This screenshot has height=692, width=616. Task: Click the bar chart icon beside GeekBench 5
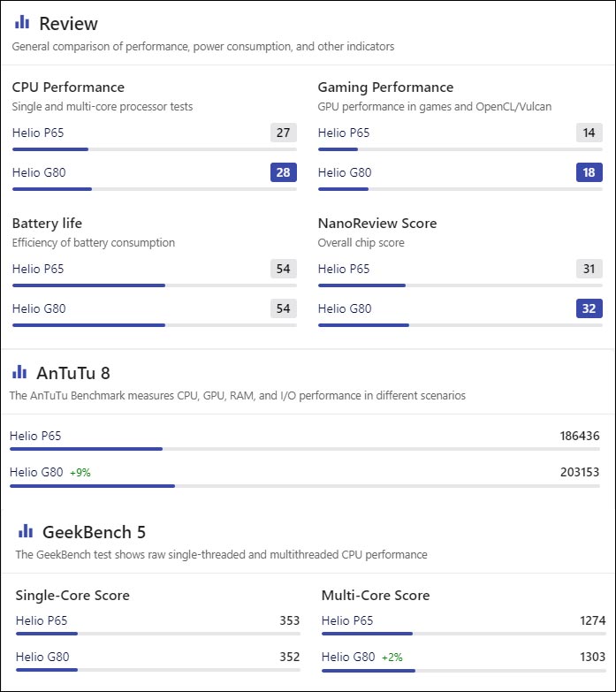26,531
